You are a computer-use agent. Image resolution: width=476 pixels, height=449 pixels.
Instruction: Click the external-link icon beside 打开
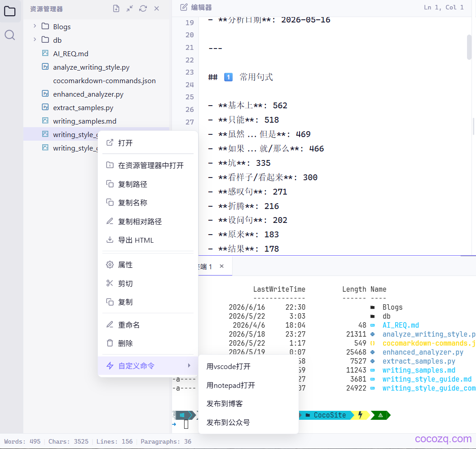pyautogui.click(x=110, y=142)
